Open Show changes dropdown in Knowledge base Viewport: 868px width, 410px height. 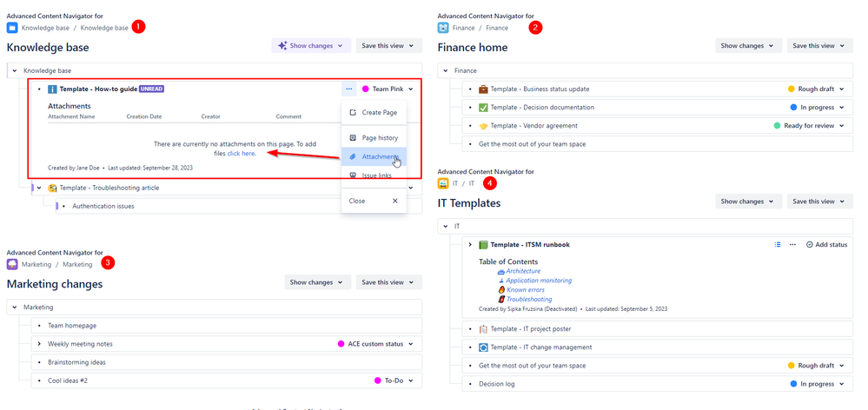(311, 46)
